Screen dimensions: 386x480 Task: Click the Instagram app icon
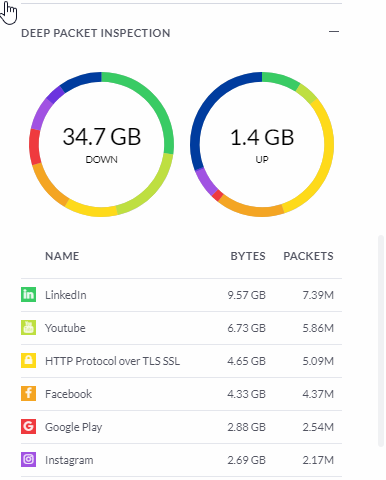tap(28, 460)
